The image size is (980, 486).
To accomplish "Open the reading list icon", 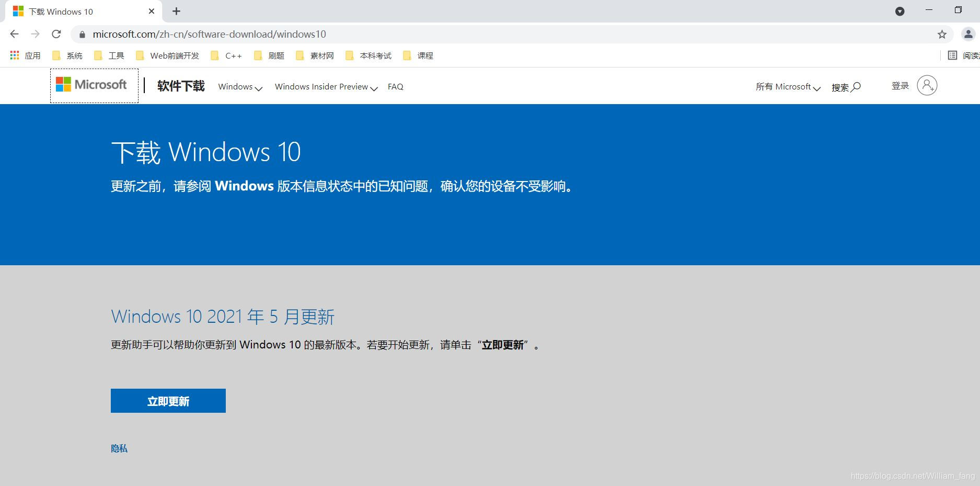I will [952, 55].
